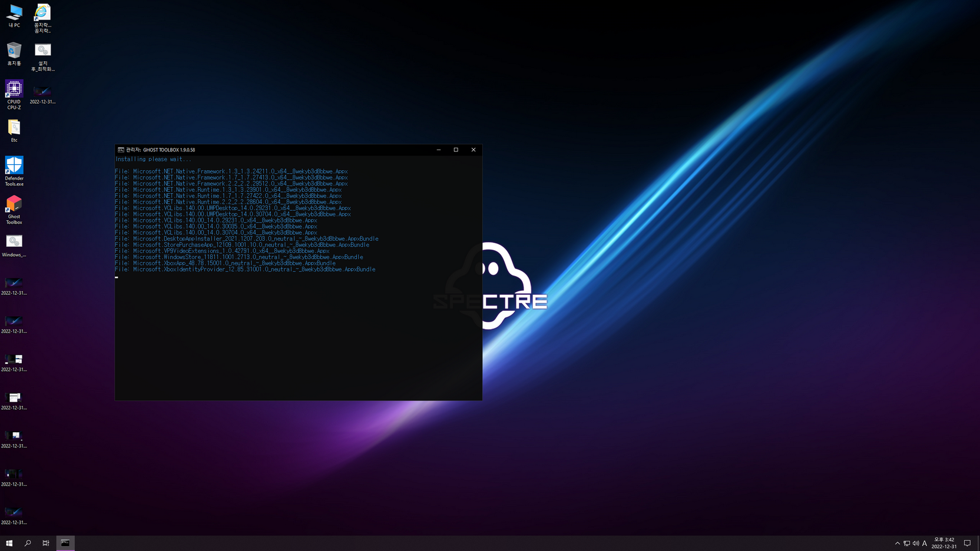Select the 2022-12-31 image beside CPU-Z
This screenshot has height=551, width=980.
(x=42, y=94)
